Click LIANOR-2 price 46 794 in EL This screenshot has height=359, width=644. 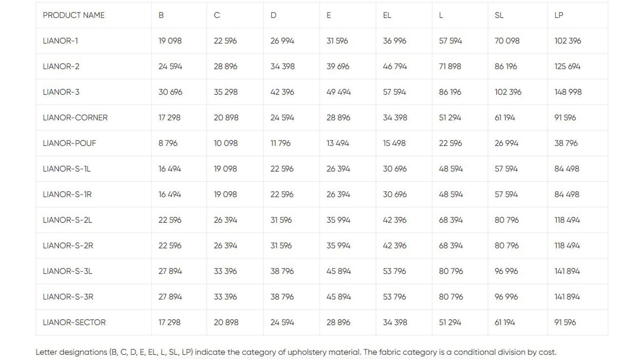tap(395, 67)
